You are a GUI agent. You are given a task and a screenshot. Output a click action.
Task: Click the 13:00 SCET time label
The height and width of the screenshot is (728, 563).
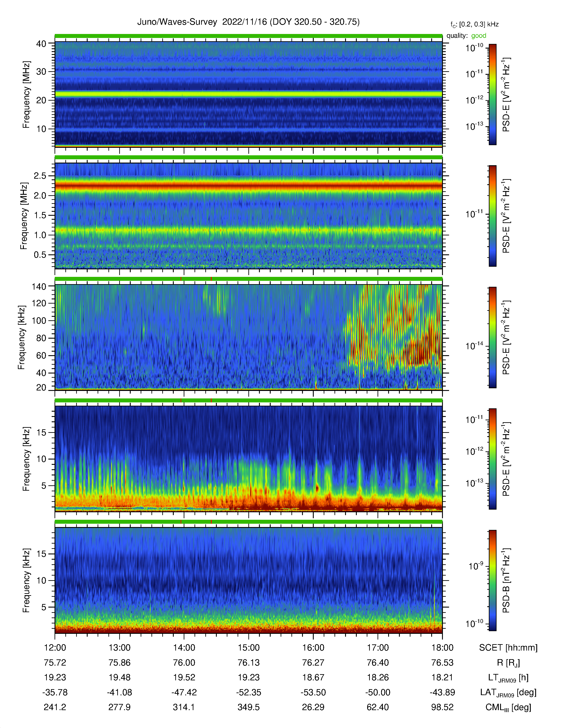pyautogui.click(x=119, y=648)
